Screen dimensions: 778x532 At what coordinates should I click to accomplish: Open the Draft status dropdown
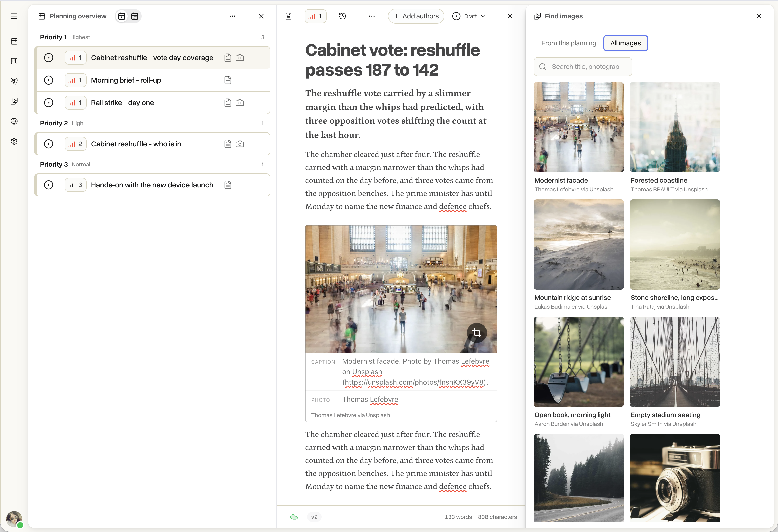469,16
